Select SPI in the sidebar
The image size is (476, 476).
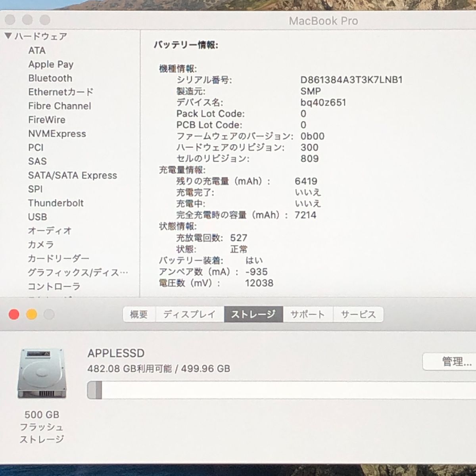point(35,189)
